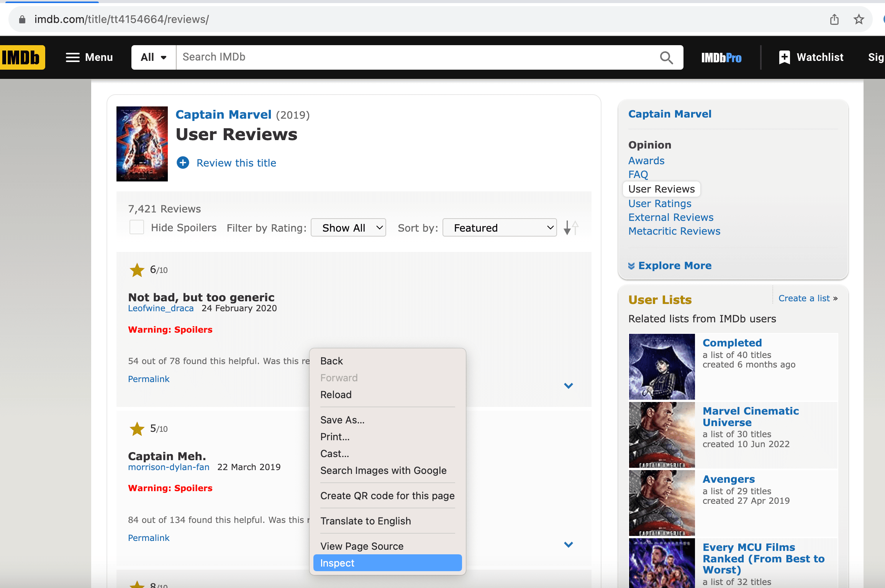885x588 pixels.
Task: Enable the Hide Spoilers checkbox
Action: [x=136, y=227]
